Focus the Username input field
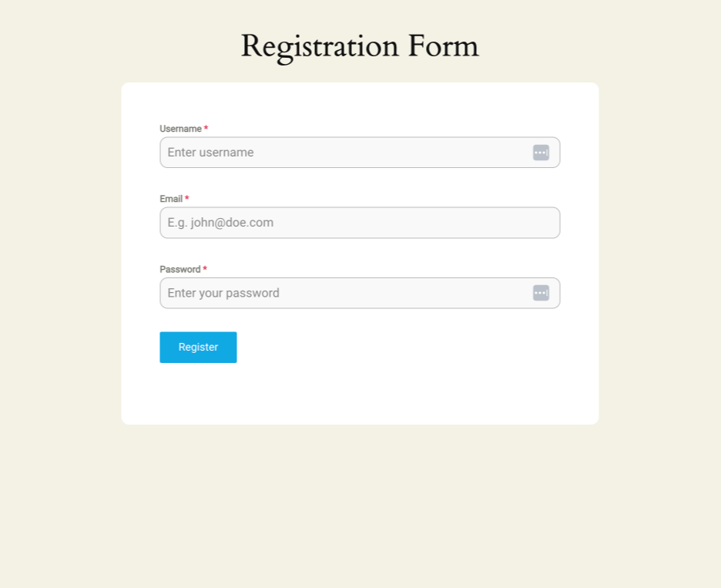721x588 pixels. (347, 153)
